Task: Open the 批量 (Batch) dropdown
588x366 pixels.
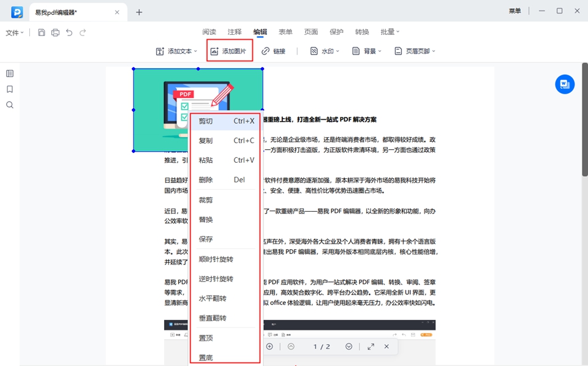Action: click(390, 32)
